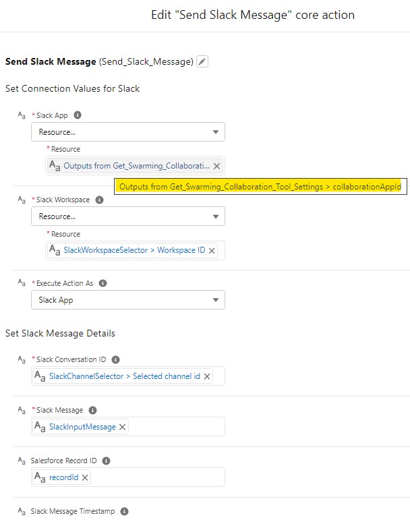Screen dimensions: 410x532
Task: Edit the Send Slack Message label pencil icon
Action: point(202,62)
